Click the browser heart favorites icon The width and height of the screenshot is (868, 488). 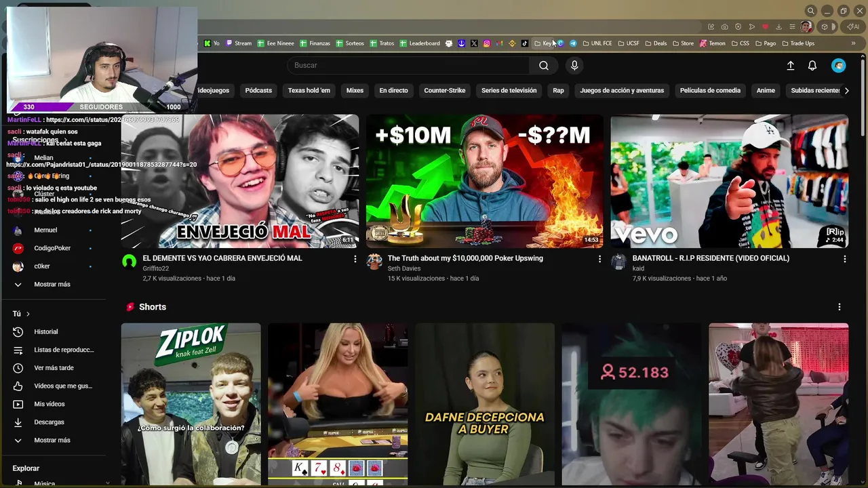tap(765, 27)
